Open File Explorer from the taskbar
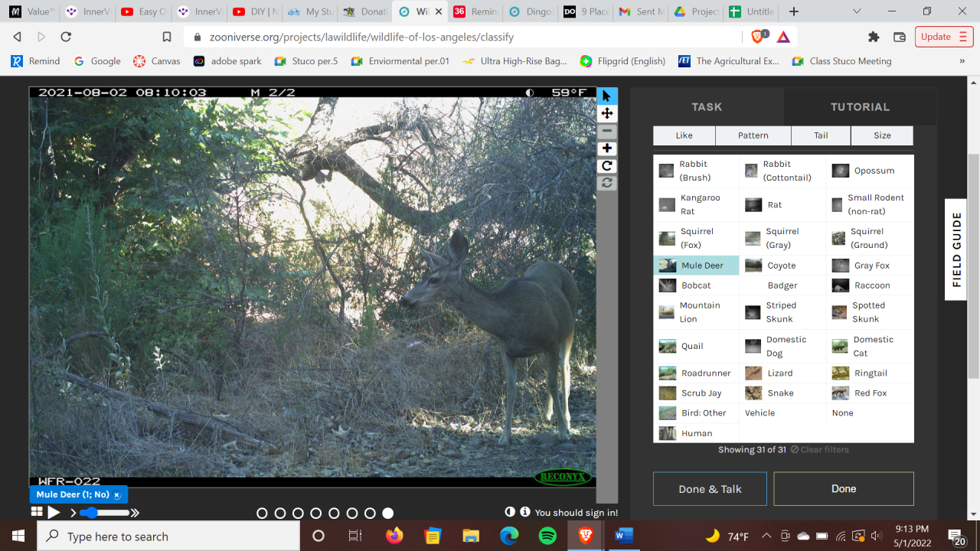Viewport: 980px width, 551px height. [x=471, y=536]
